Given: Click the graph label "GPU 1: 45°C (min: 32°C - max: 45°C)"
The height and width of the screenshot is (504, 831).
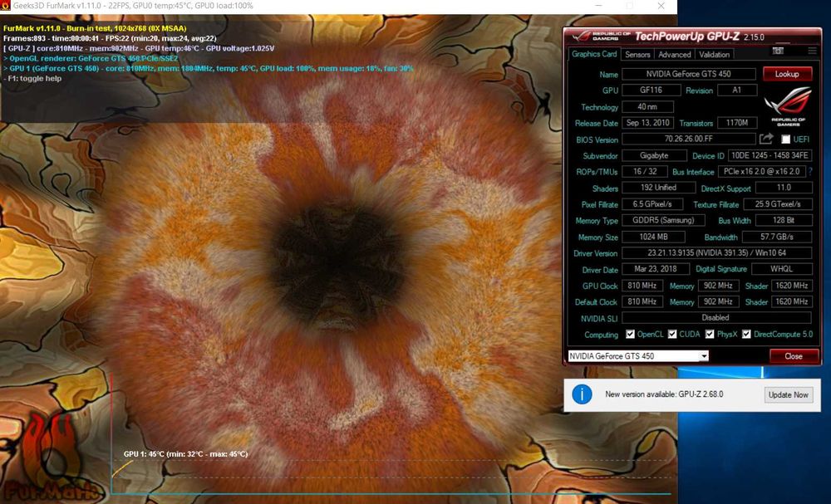Looking at the screenshot, I should tap(185, 454).
